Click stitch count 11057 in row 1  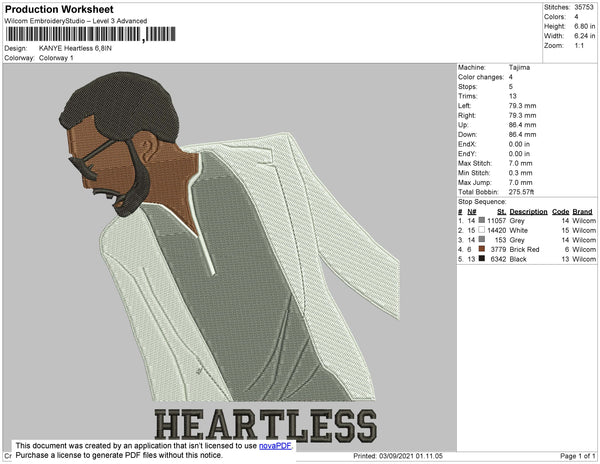tap(496, 221)
